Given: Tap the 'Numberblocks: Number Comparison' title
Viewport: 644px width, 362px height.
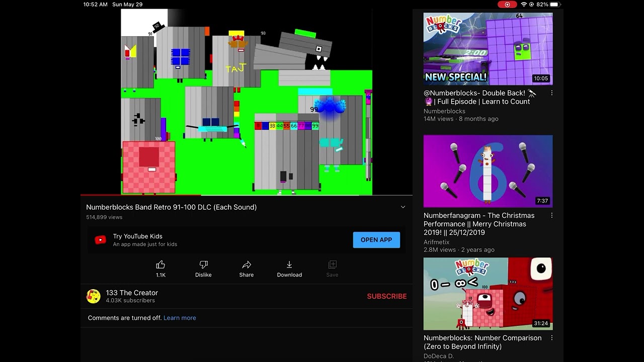Looking at the screenshot, I should (482, 342).
